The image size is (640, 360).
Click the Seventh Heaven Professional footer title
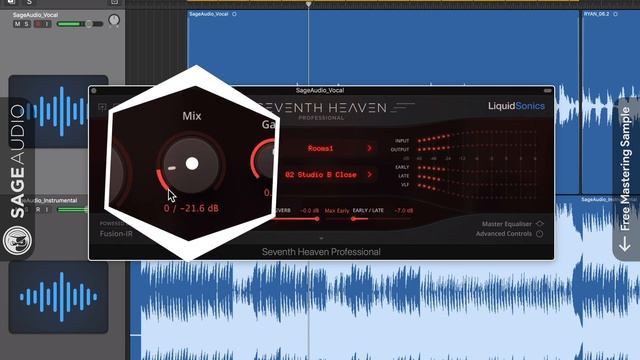(321, 252)
